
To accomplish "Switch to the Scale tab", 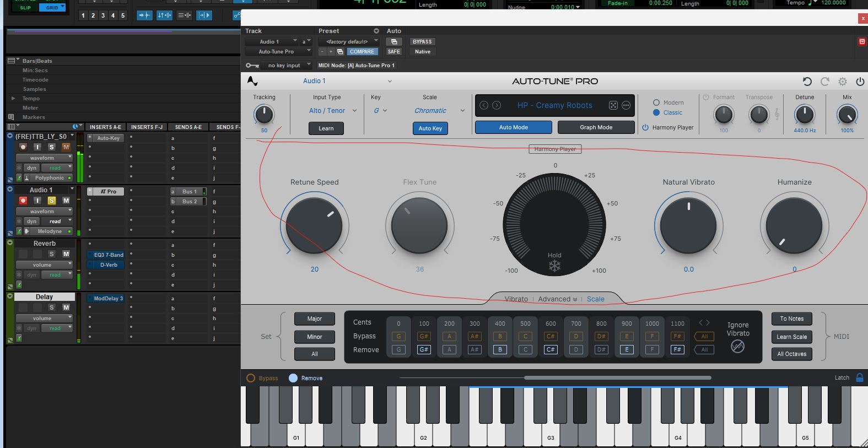I will pos(596,299).
